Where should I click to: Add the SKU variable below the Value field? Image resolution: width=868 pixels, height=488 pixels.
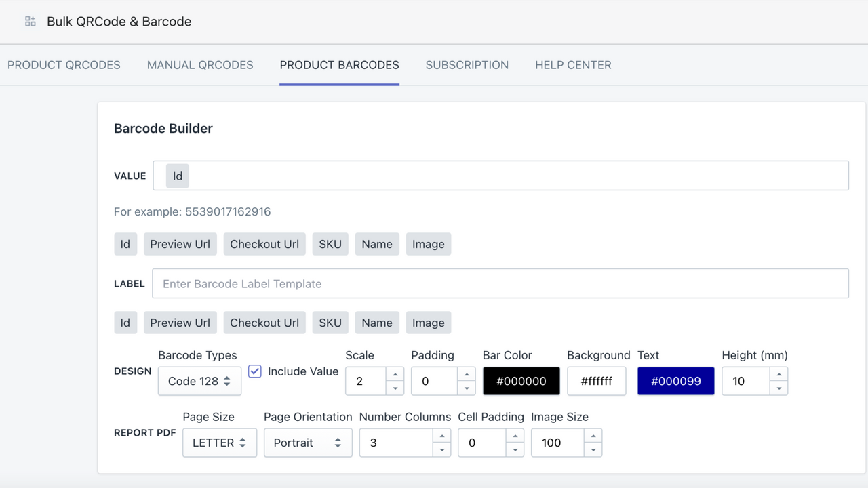(x=330, y=243)
